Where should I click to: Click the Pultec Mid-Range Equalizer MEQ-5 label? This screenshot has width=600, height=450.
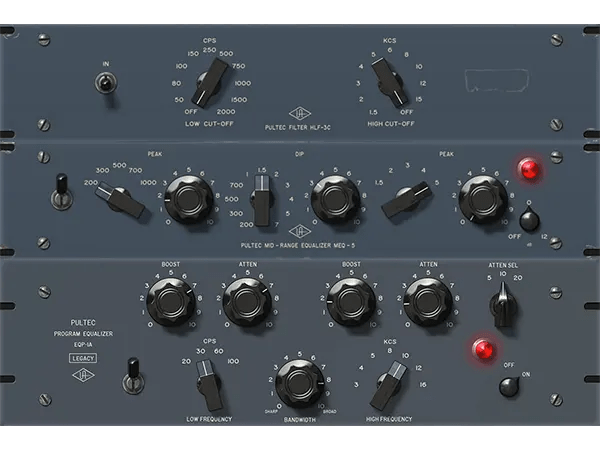[298, 245]
